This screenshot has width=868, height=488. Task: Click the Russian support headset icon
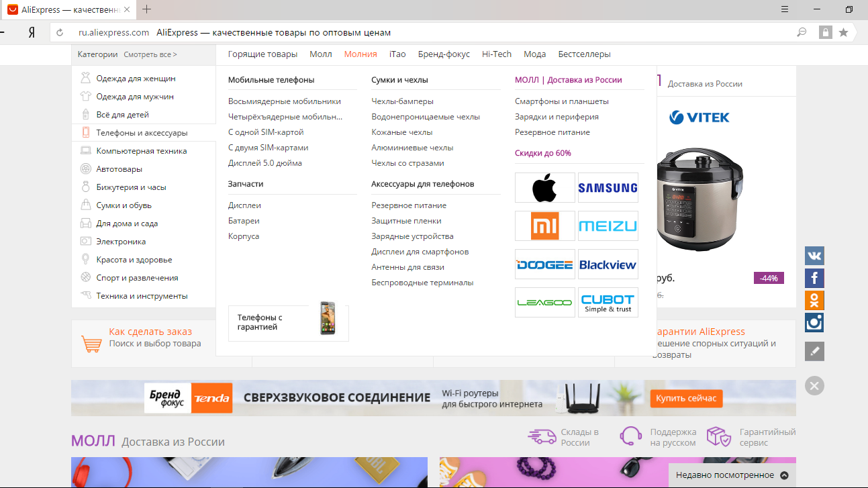pos(631,436)
